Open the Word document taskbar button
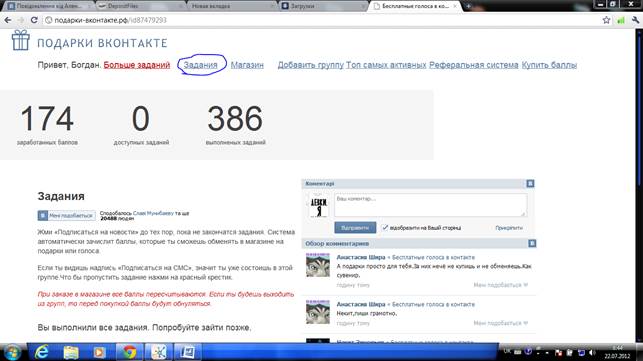Image resolution: width=643 pixels, height=361 pixels. coord(188,352)
